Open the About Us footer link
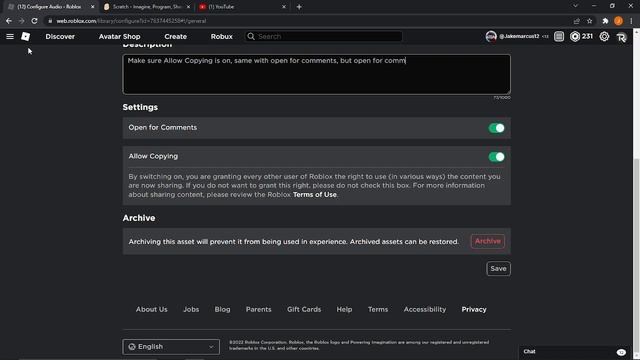 coord(151,309)
